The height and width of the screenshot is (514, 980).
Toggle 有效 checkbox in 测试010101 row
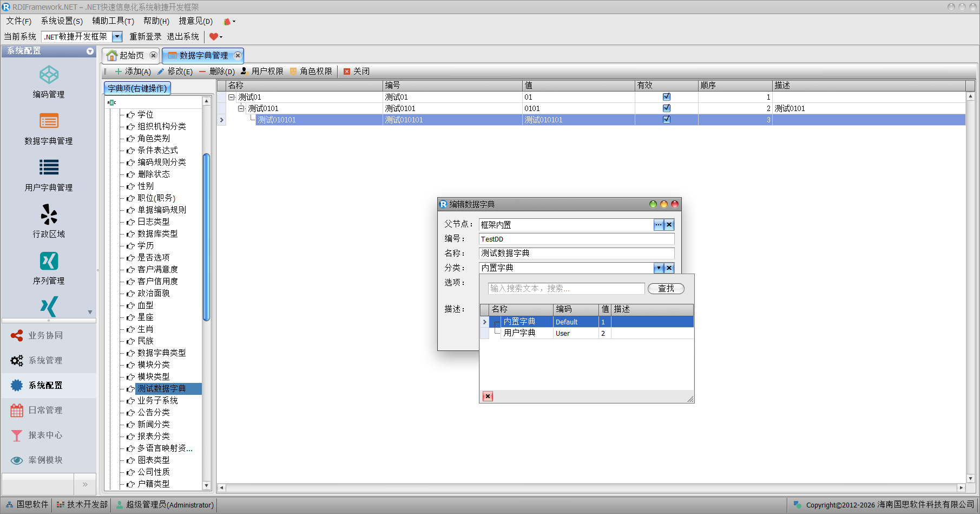point(666,120)
